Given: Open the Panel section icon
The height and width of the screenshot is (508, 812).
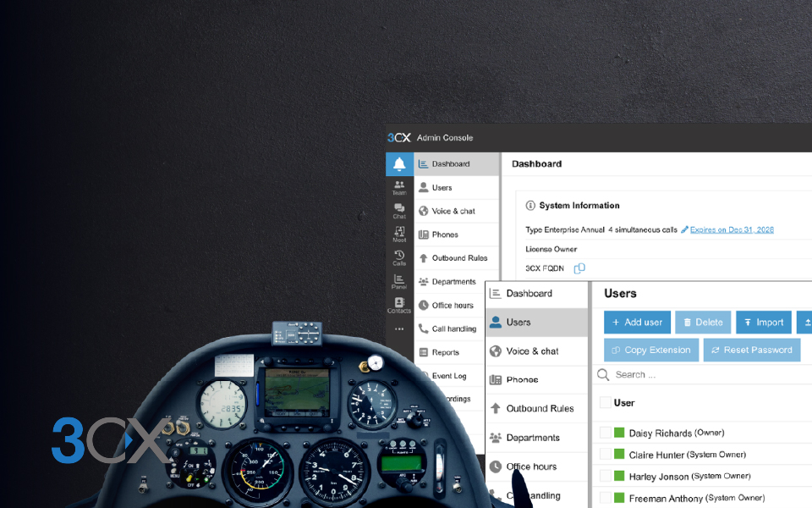Looking at the screenshot, I should [399, 281].
